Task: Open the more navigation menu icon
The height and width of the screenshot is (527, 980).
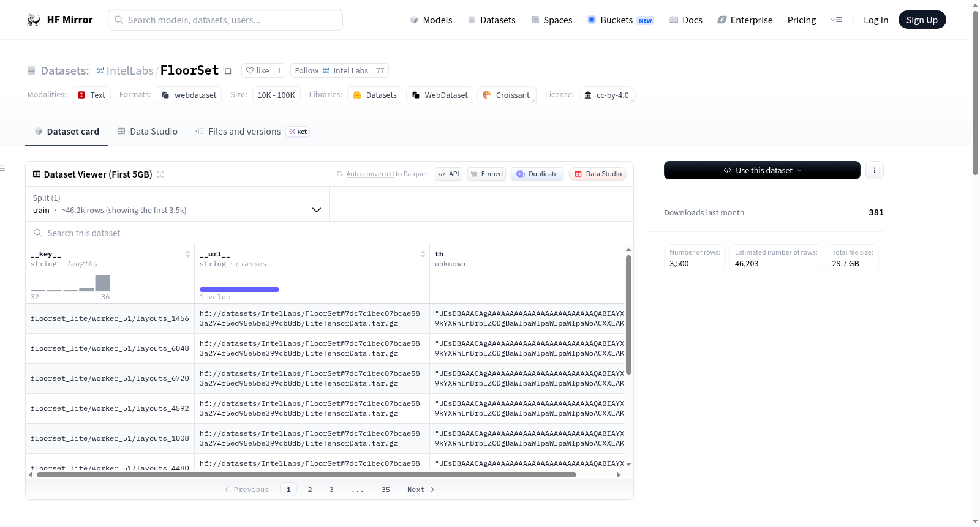Action: pos(836,20)
